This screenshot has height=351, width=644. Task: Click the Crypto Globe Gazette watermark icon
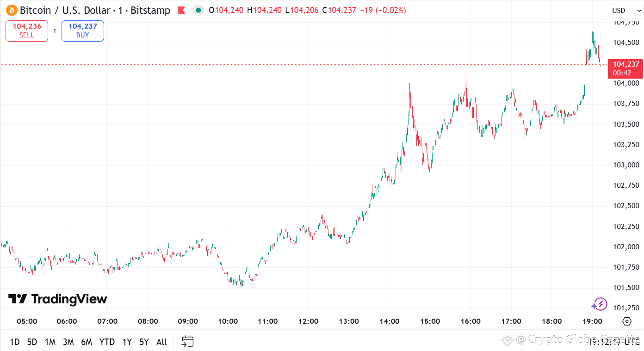508,339
